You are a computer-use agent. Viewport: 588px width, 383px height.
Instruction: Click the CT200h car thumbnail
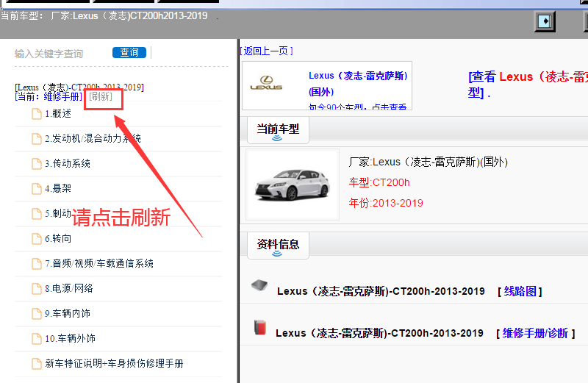click(293, 185)
